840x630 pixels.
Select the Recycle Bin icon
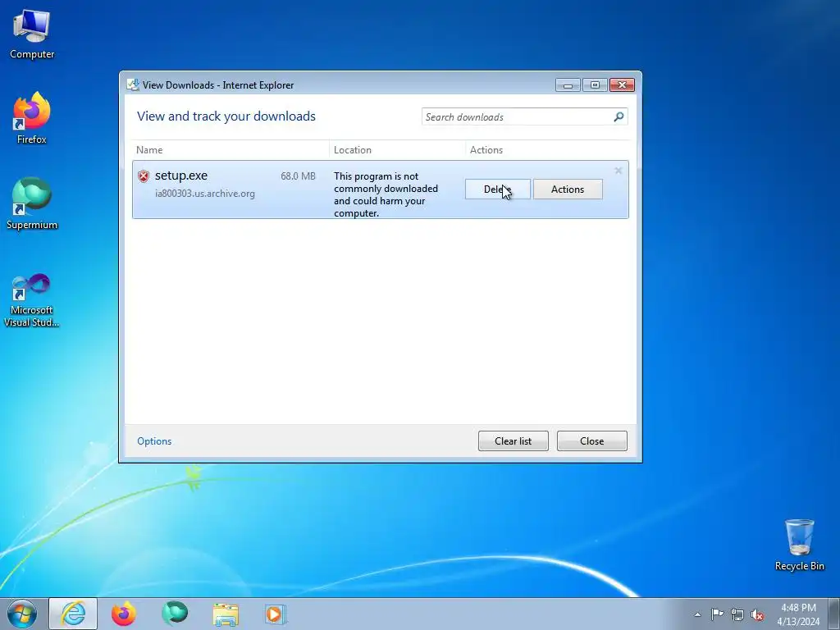799,545
